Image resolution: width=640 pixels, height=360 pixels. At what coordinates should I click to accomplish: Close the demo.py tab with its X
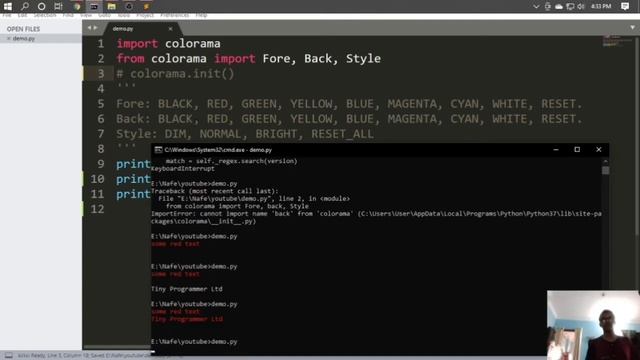tap(171, 29)
